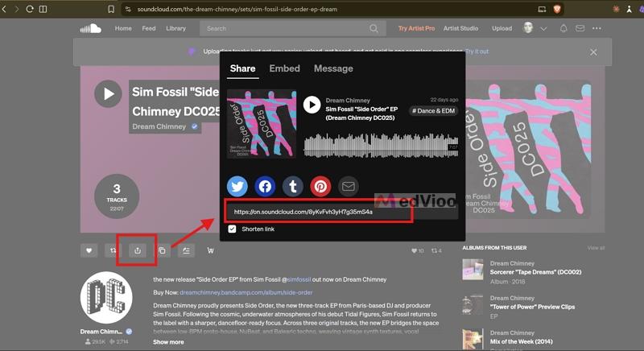Select the share link URL field
This screenshot has height=351, width=644.
coord(342,212)
